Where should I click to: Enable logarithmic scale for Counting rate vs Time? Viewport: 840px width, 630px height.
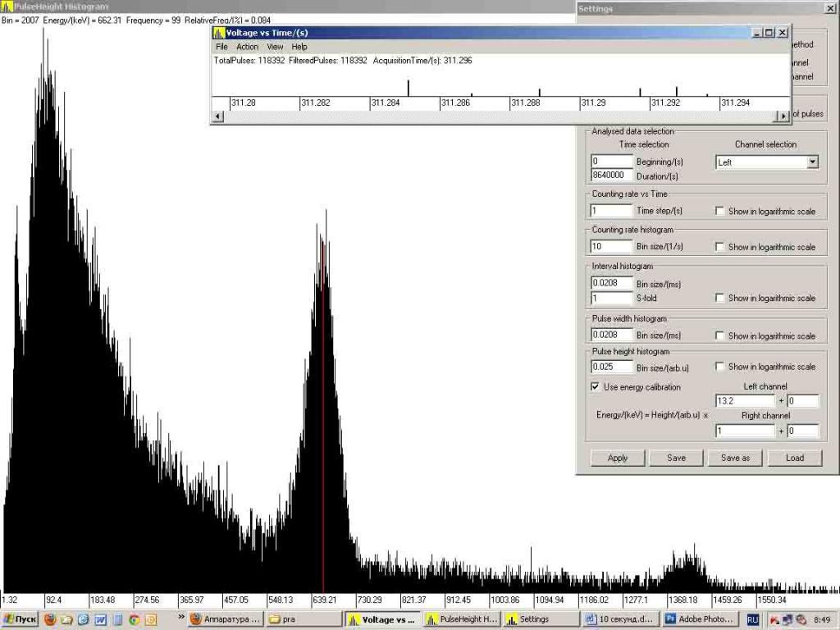coord(719,212)
